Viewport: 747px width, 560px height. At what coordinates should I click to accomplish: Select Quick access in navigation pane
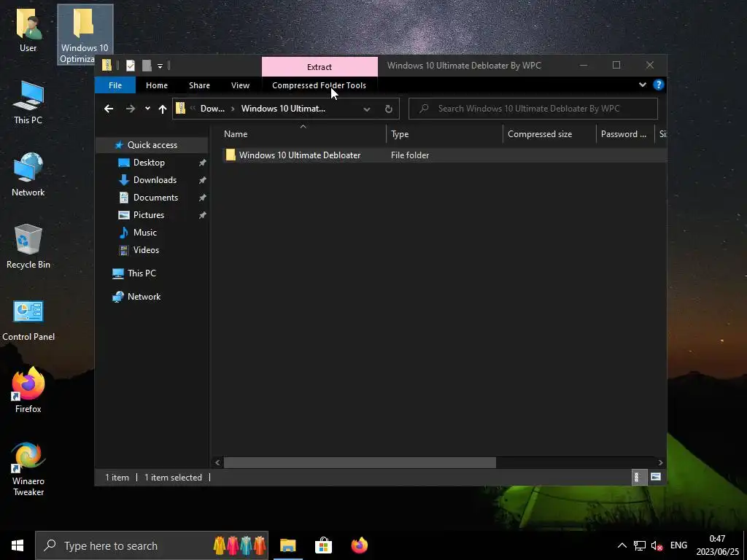point(152,145)
